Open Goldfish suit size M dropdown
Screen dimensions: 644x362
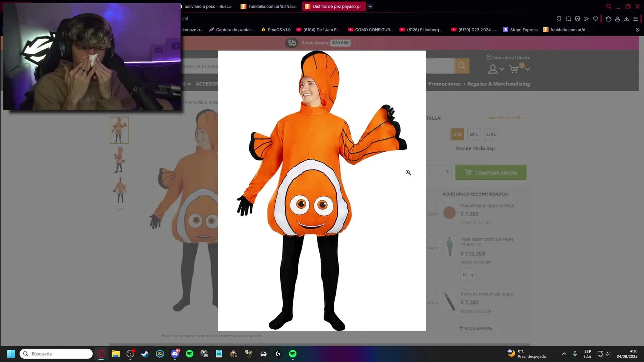coord(468,275)
